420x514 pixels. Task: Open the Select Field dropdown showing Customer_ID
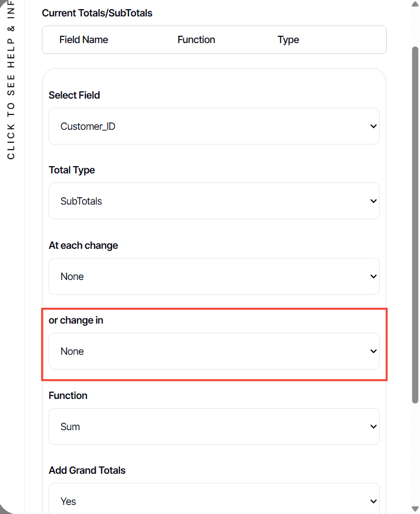(x=214, y=126)
